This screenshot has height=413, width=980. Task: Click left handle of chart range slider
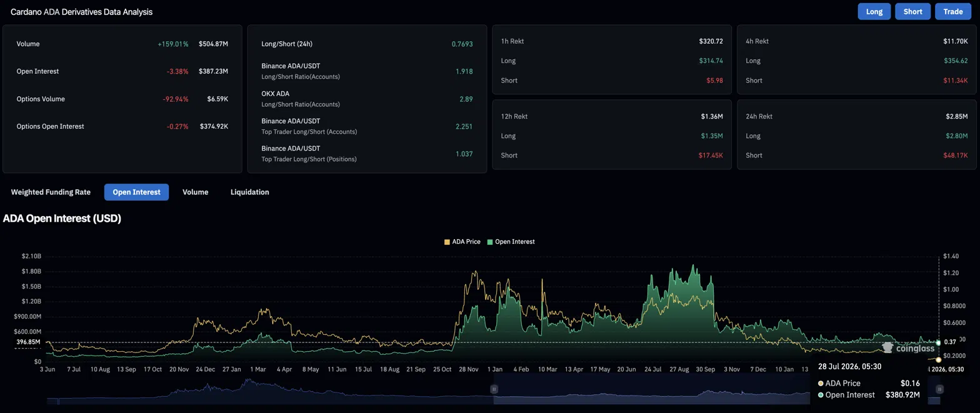pos(494,389)
